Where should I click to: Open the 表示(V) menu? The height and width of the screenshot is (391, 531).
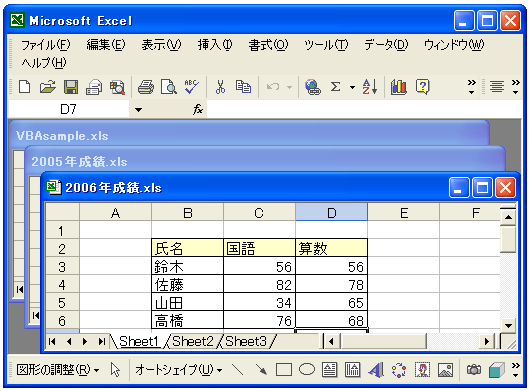(161, 45)
